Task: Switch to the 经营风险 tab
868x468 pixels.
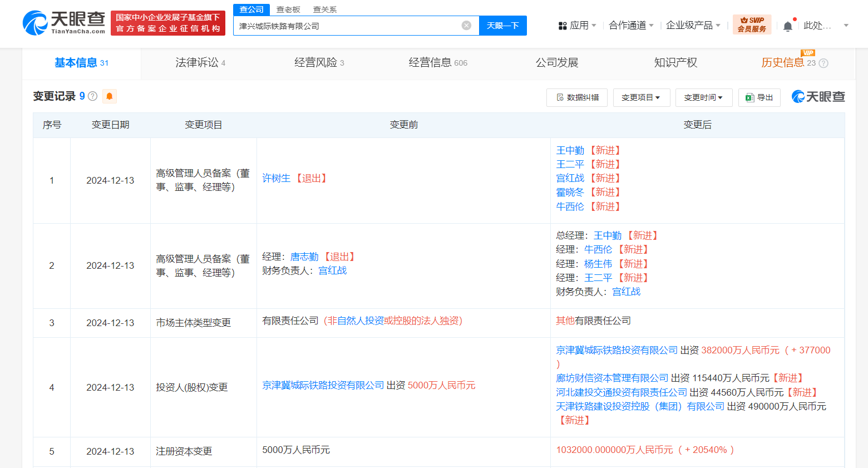Action: click(x=319, y=63)
